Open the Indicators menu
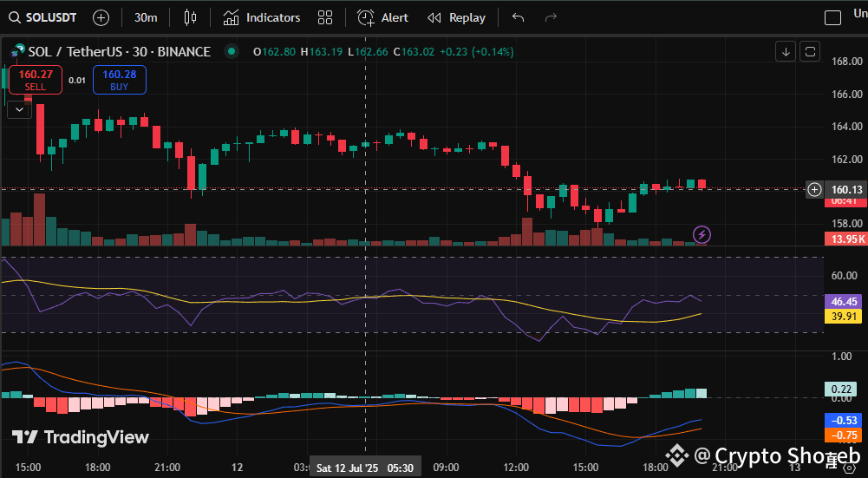 click(x=262, y=17)
